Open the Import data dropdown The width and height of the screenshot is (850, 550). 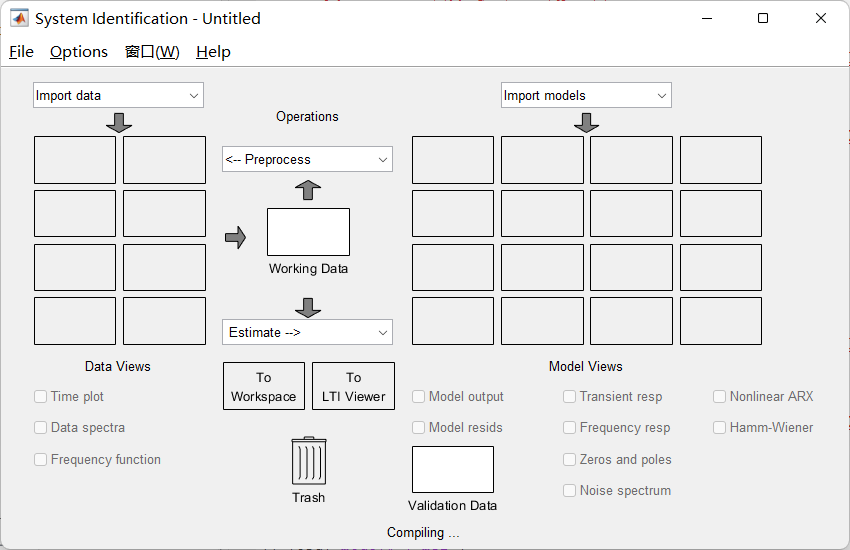118,95
